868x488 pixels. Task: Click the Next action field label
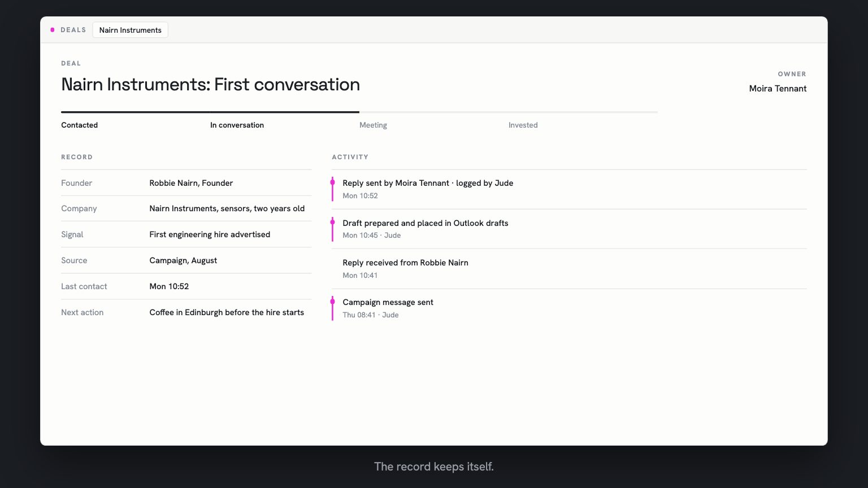(x=82, y=312)
